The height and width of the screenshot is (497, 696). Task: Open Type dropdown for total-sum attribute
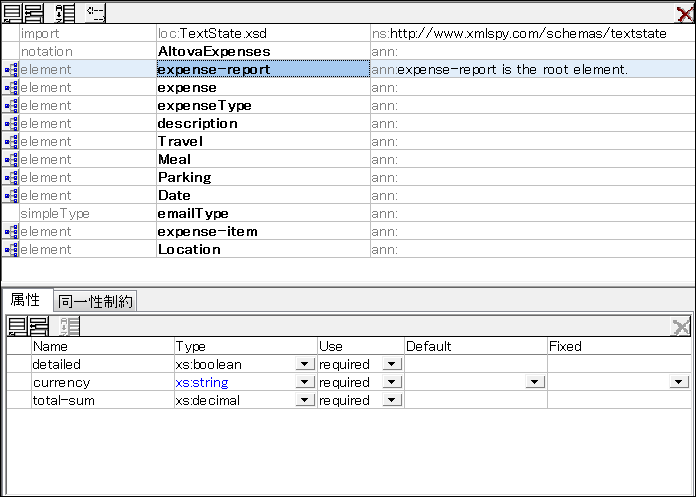tap(305, 400)
